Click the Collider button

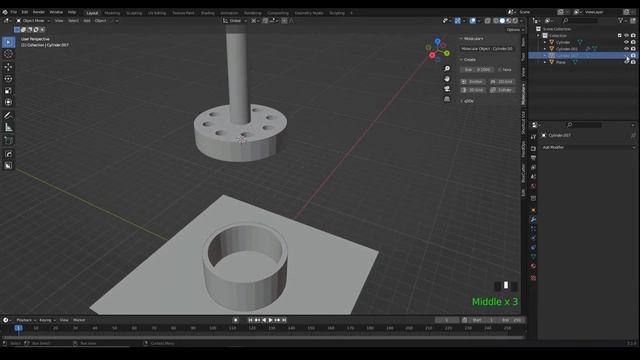[x=502, y=90]
